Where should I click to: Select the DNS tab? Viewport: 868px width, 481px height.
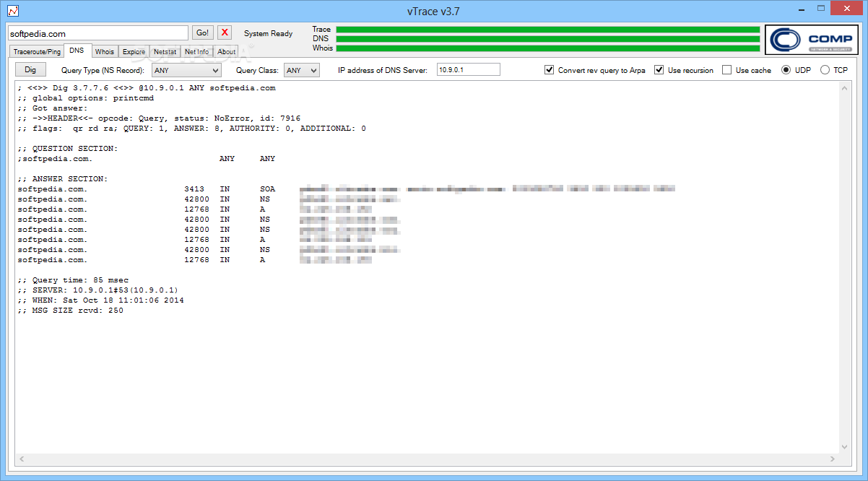pos(77,51)
